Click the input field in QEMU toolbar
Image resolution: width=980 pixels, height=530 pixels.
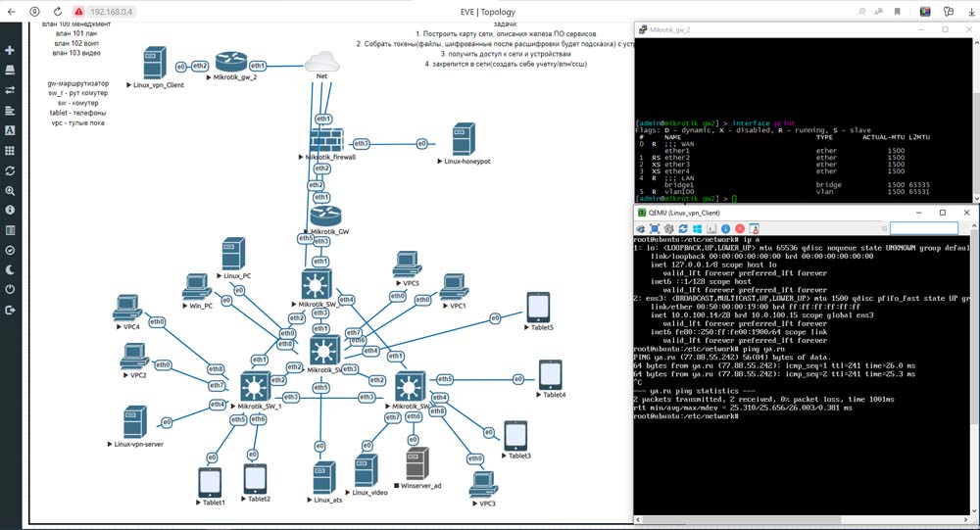[922, 228]
